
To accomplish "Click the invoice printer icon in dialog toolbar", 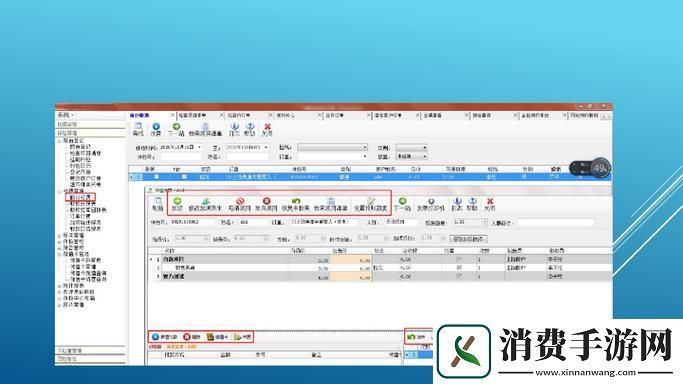I will pyautogui.click(x=431, y=201).
